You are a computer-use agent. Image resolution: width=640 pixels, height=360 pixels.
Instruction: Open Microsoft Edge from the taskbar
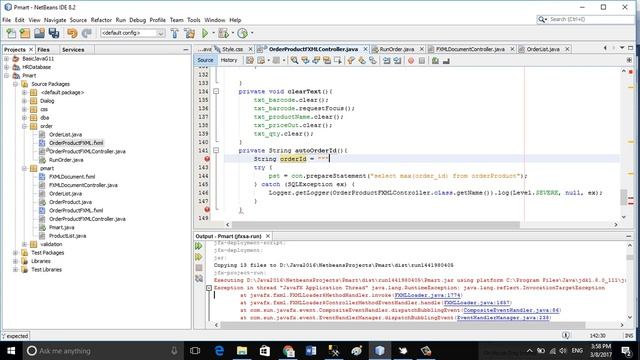pos(219,351)
